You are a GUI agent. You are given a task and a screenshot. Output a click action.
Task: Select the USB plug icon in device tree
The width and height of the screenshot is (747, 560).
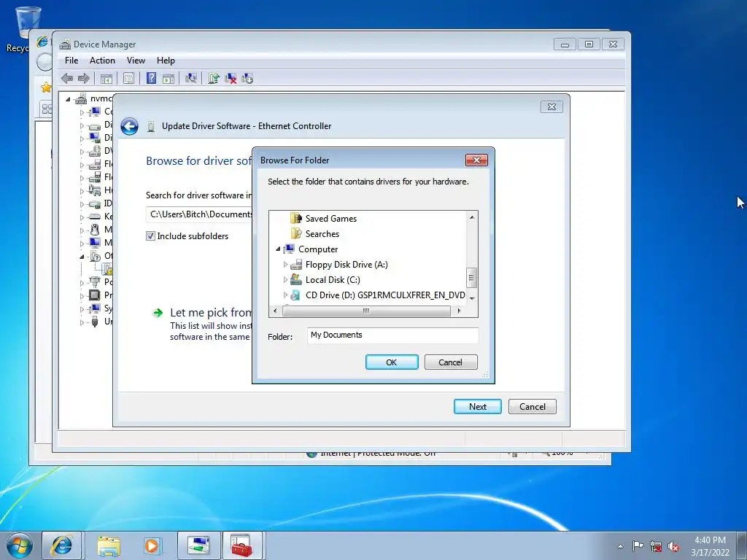click(95, 322)
